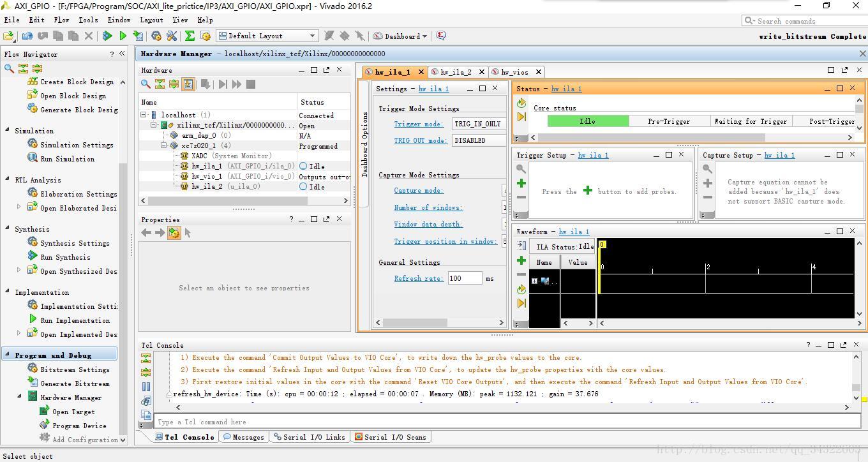Click the Tcl command input field
868x462 pixels.
pos(507,422)
